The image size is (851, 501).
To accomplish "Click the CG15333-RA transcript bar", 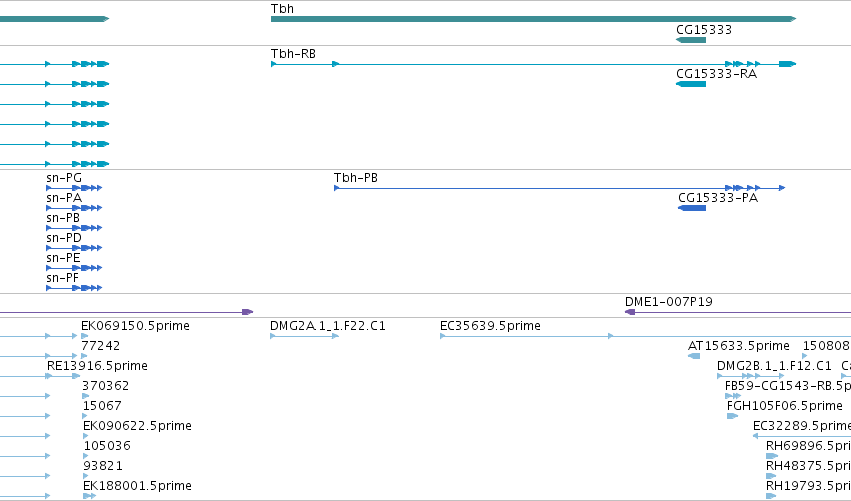I will tap(691, 84).
